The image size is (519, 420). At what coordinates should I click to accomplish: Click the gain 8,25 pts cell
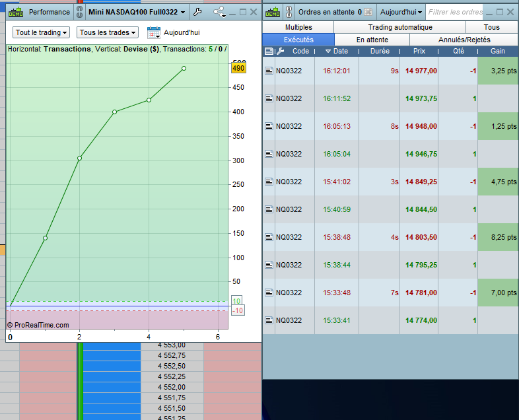coord(498,237)
